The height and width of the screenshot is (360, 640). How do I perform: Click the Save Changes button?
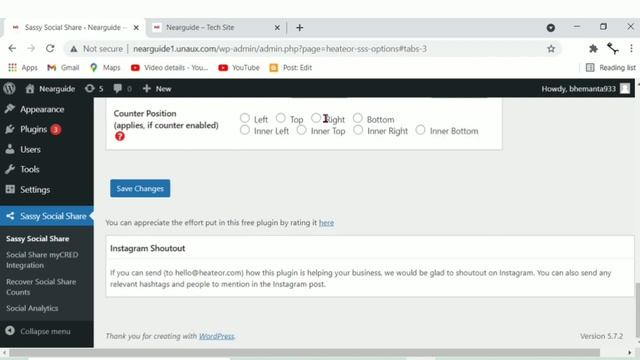pos(140,188)
